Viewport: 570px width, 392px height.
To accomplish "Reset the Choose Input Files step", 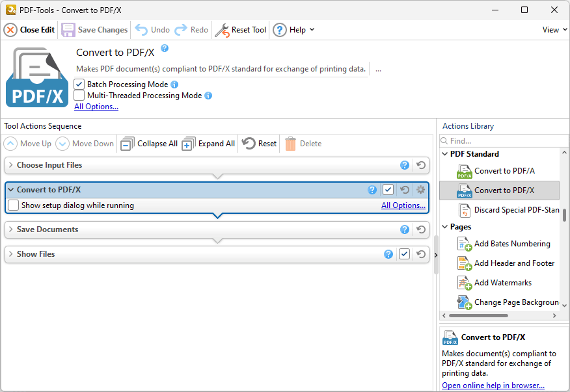I will point(421,165).
